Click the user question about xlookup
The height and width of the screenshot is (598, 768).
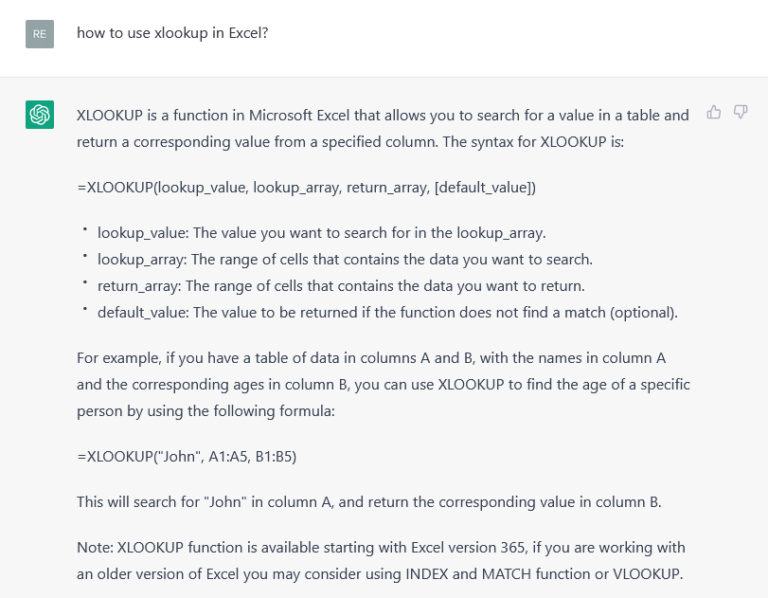point(172,33)
